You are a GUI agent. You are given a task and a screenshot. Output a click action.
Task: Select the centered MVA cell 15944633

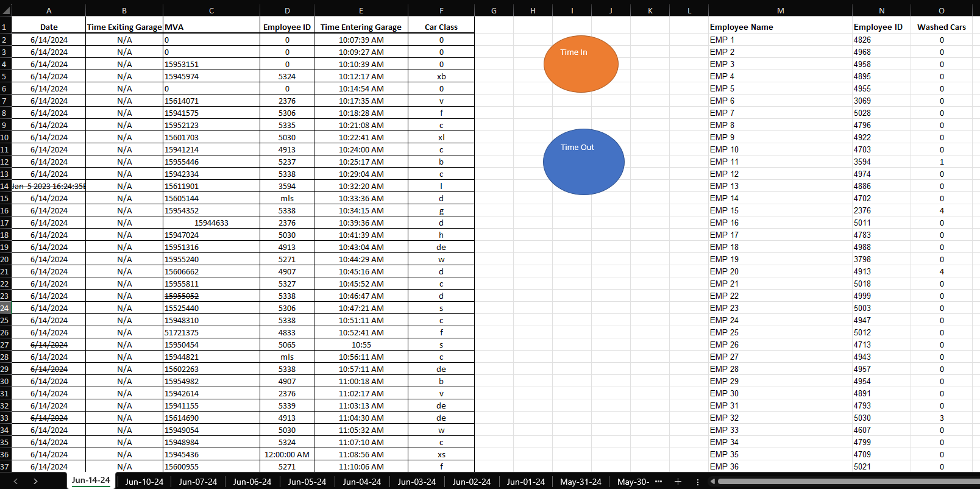point(211,223)
